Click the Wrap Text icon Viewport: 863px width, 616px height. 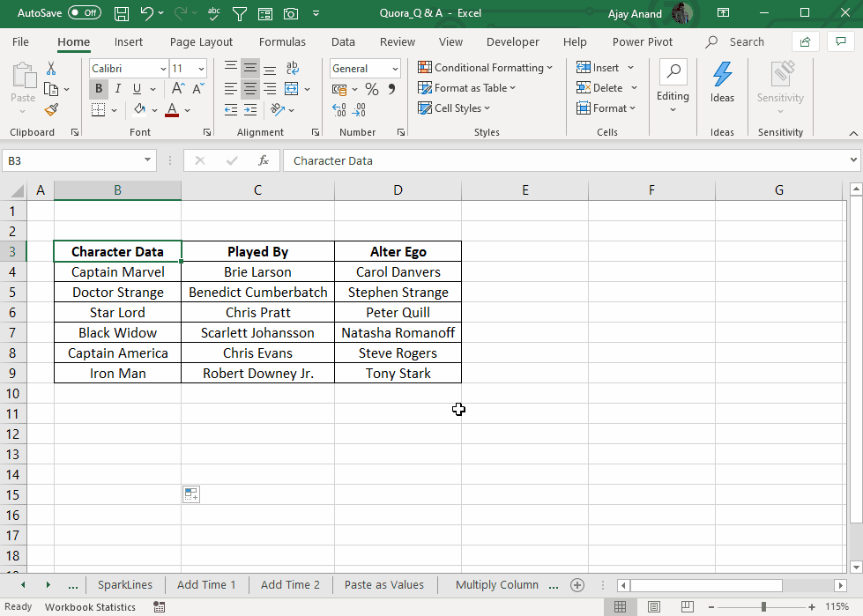[x=293, y=68]
